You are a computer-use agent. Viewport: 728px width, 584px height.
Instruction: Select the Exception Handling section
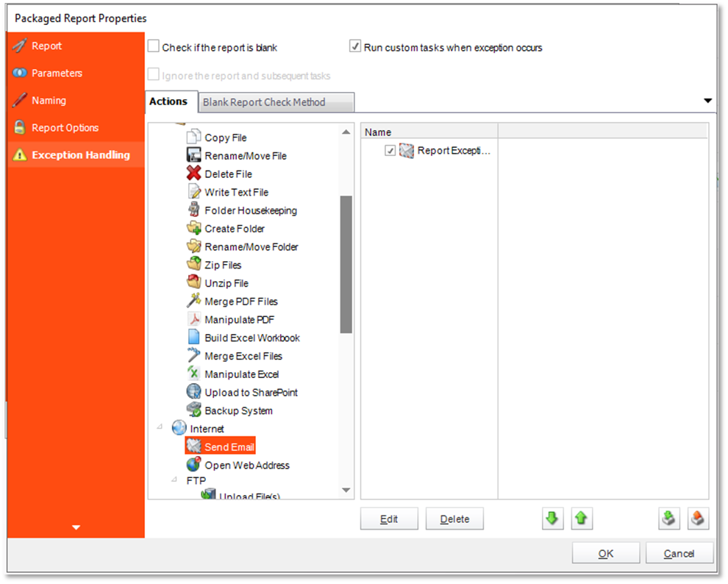[x=76, y=154]
